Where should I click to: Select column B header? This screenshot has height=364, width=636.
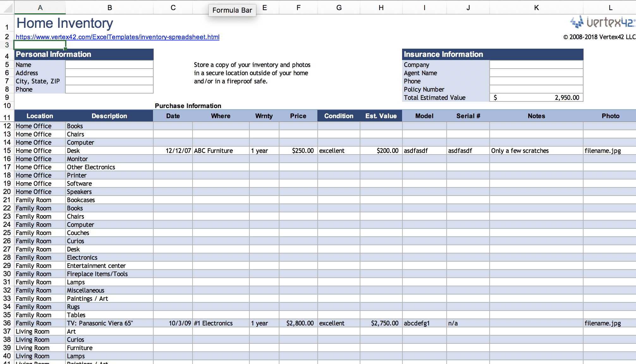point(109,8)
